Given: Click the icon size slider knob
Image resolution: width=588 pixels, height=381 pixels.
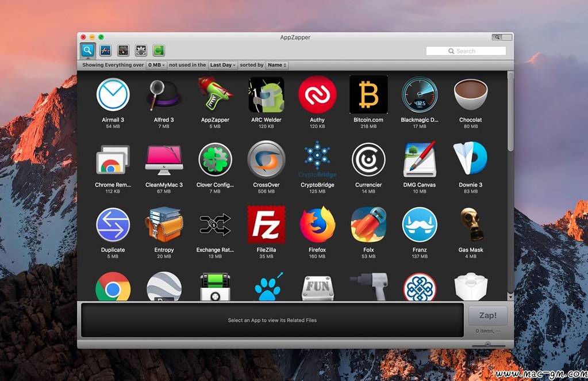Looking at the screenshot, I should coord(487,344).
